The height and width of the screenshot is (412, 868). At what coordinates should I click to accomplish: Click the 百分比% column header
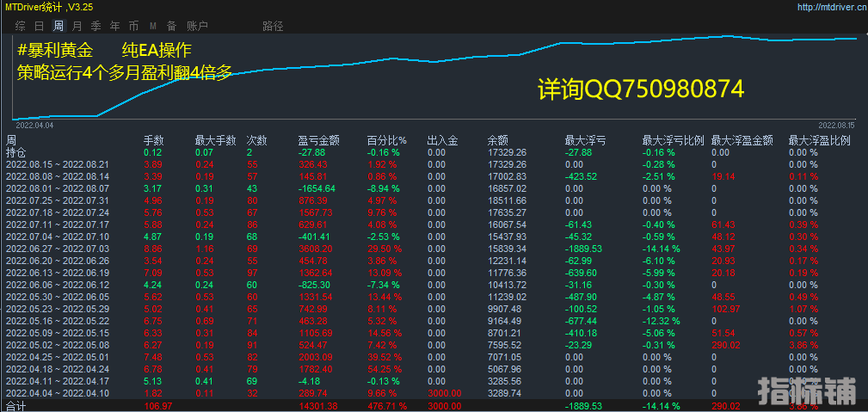pyautogui.click(x=386, y=140)
